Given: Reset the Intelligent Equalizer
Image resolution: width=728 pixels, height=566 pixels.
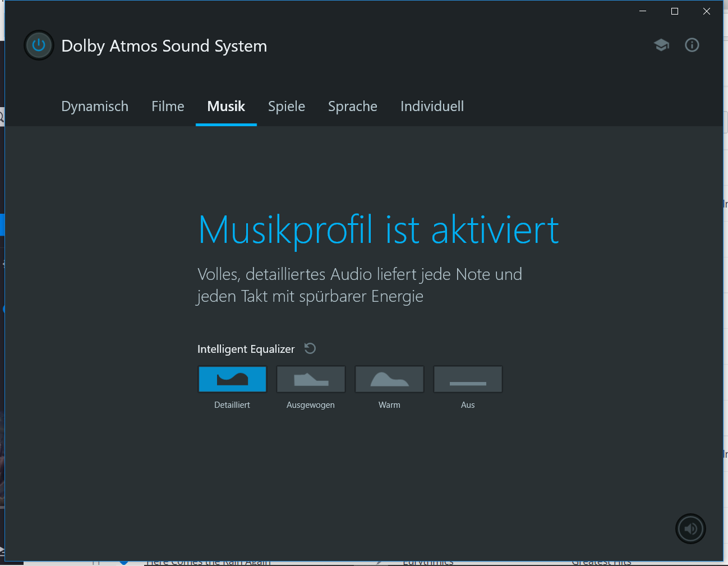Looking at the screenshot, I should (x=310, y=348).
